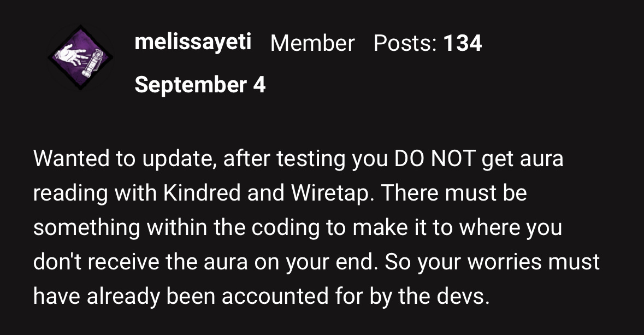Visit the melissayeti username profile link
This screenshot has width=644, height=335.
(x=193, y=42)
